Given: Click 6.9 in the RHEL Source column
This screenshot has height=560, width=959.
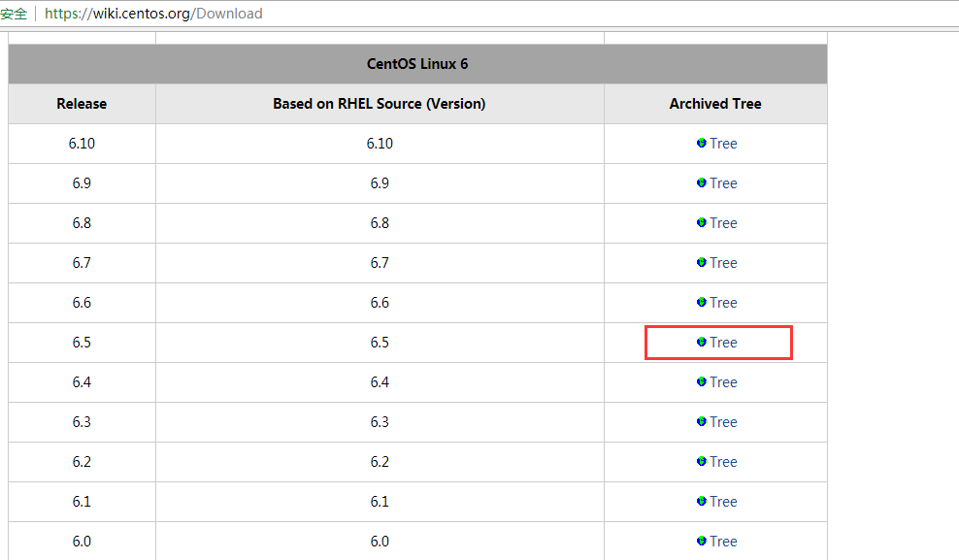Looking at the screenshot, I should pos(380,183).
